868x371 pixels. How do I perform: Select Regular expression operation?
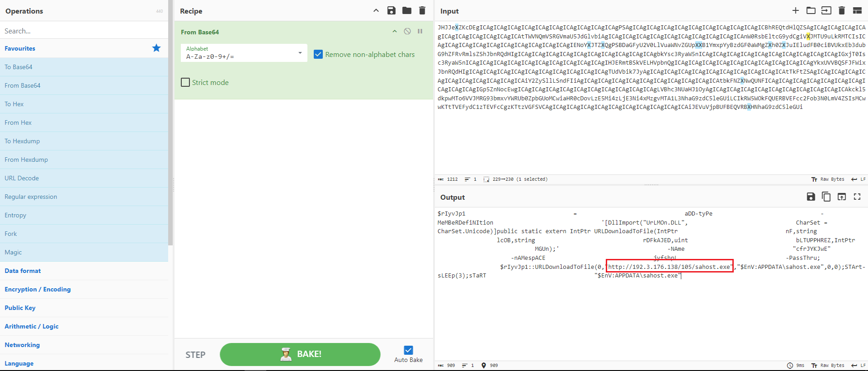click(84, 197)
